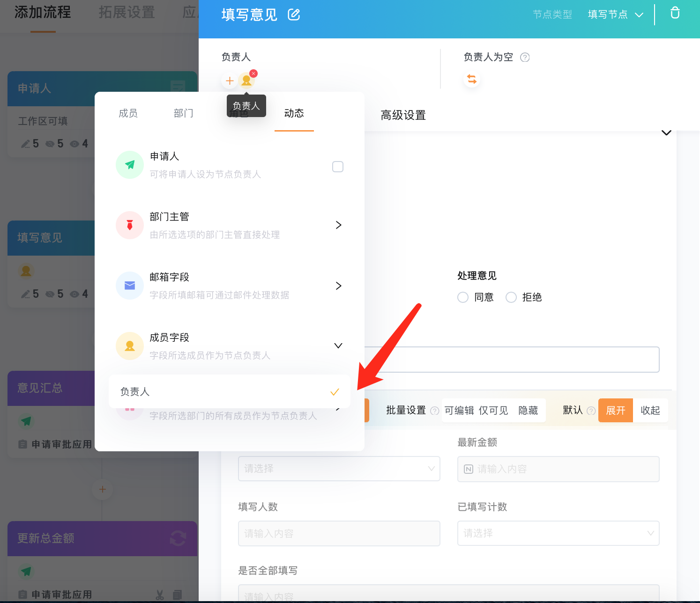The width and height of the screenshot is (700, 603).
Task: Open the 更新总金额 flow node card
Action: pos(102,561)
